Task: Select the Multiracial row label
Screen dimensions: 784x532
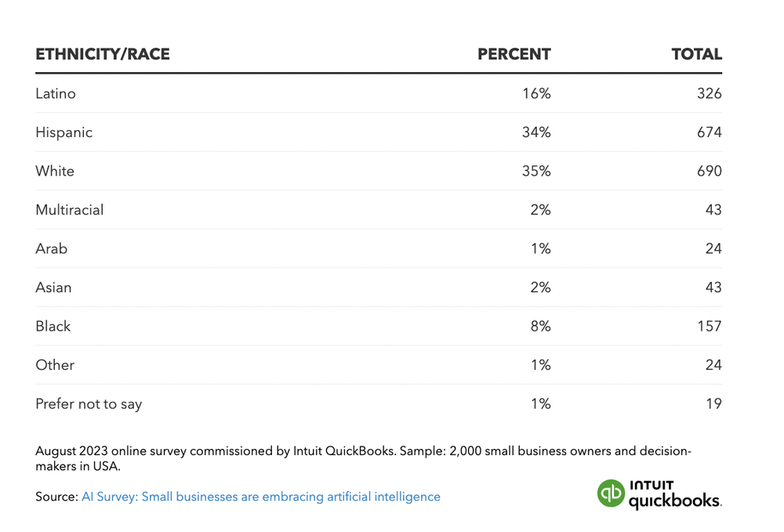Action: coord(69,210)
